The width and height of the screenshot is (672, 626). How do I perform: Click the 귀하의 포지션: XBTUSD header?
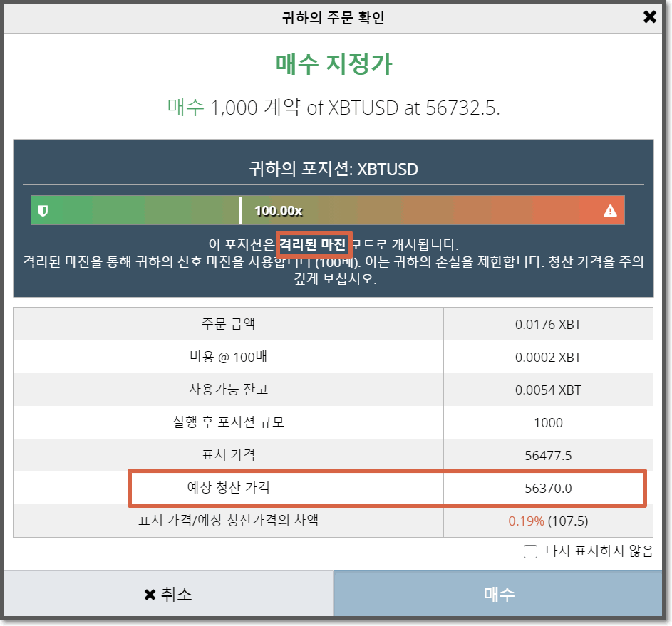(x=335, y=169)
